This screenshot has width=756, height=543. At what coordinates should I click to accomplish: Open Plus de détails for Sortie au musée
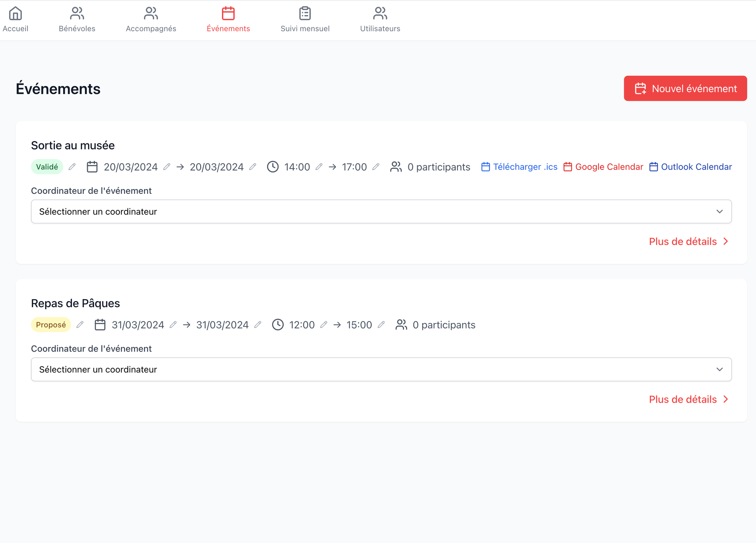coord(689,241)
